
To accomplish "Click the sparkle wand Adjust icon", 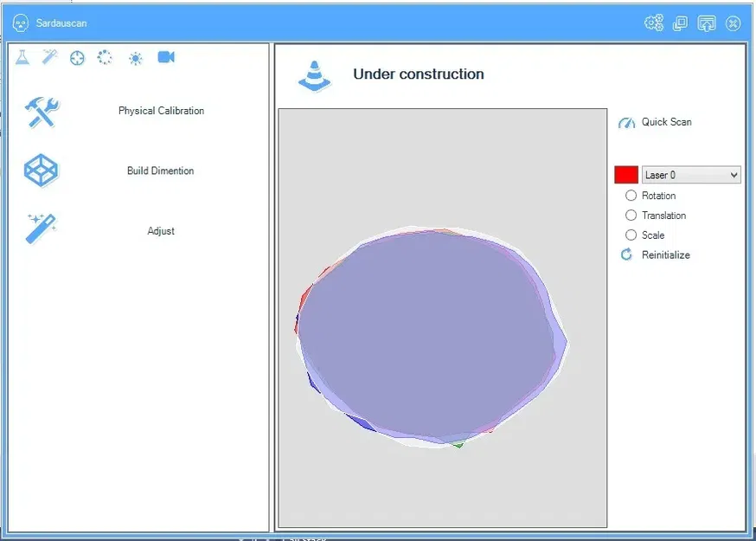I will pos(42,229).
